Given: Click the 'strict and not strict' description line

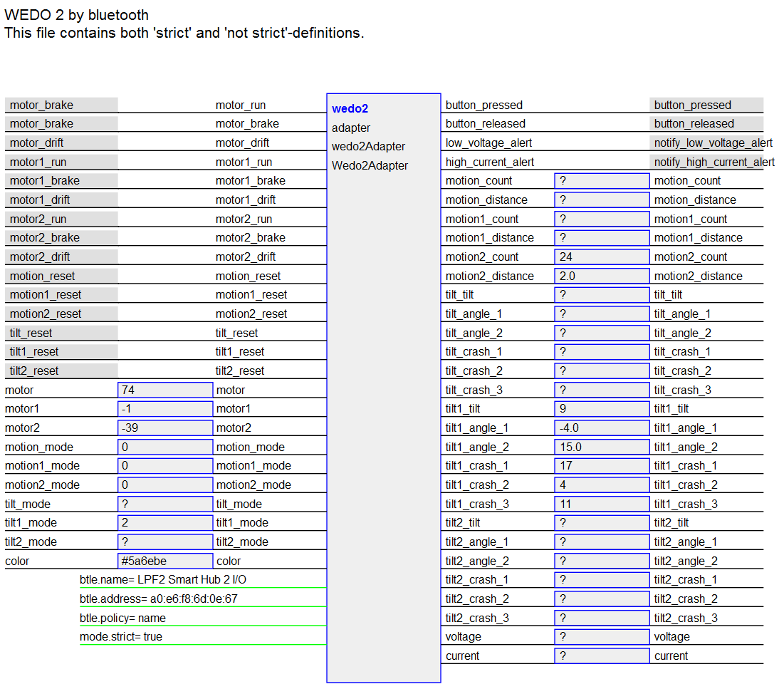Looking at the screenshot, I should click(x=184, y=33).
